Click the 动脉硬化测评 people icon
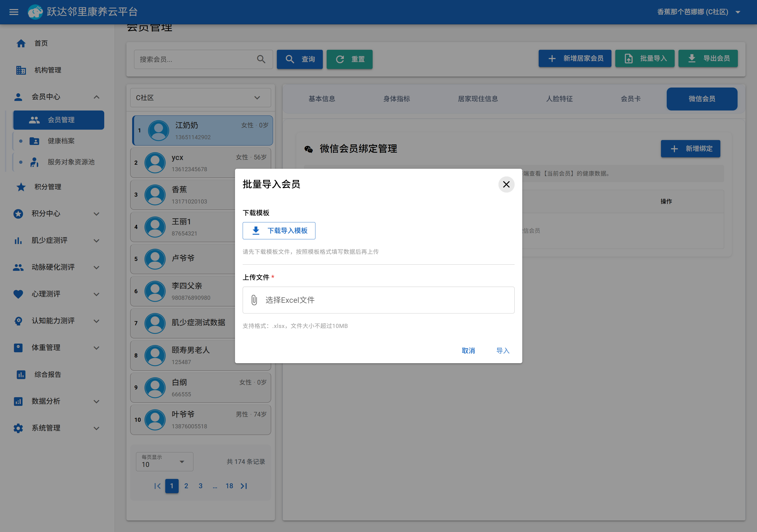Viewport: 757px width, 532px height. point(18,267)
